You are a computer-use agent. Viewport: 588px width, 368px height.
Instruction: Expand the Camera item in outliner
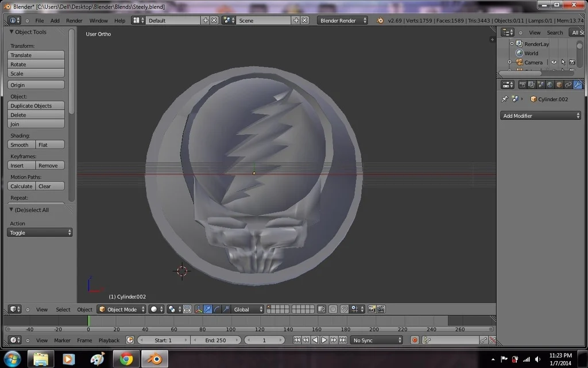click(509, 62)
